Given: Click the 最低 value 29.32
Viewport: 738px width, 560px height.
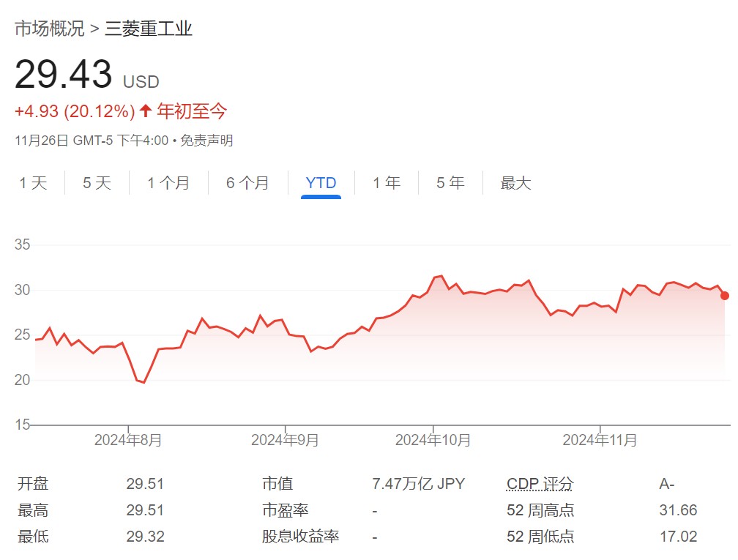Looking at the screenshot, I should [x=145, y=537].
